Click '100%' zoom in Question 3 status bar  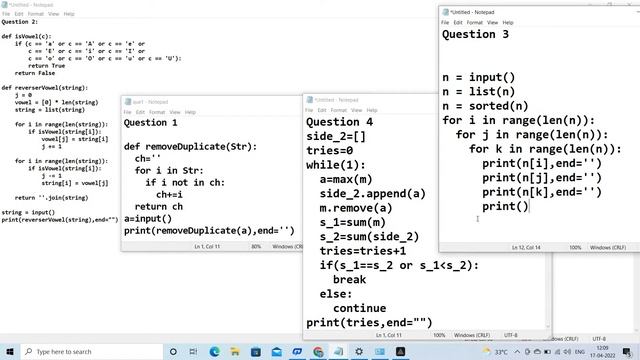[x=575, y=247]
